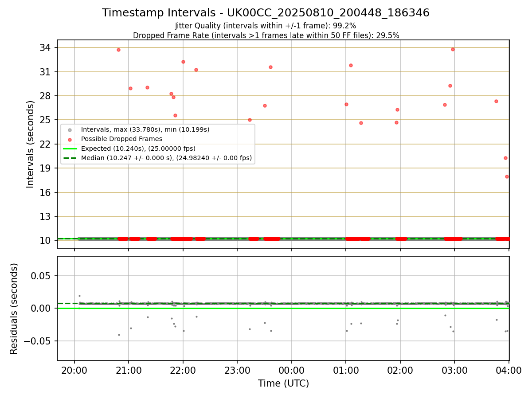Click the x-axis tick label 03:00
Viewport: 532px width, 399px height.
[454, 371]
